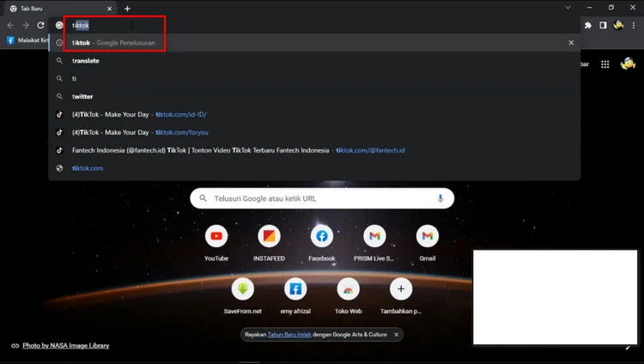Open tiktok.com/id-ID/ suggestion
Screen dimensions: 644x364
tap(314, 114)
